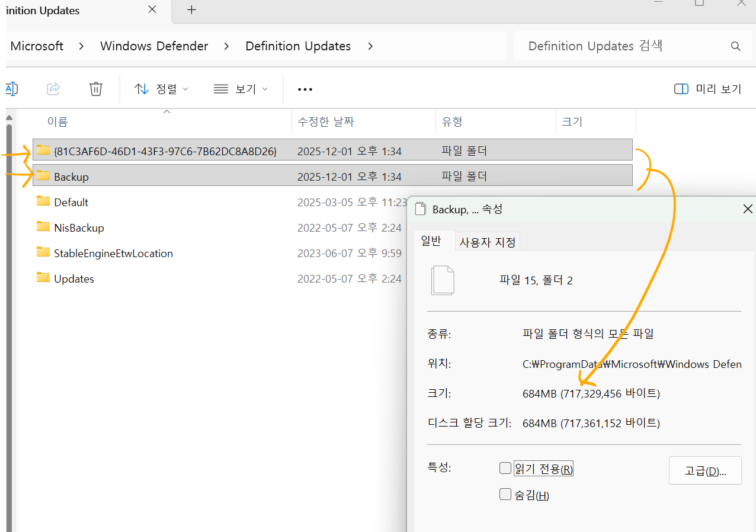Click the share icon in the toolbar
The image size is (756, 532).
point(53,89)
